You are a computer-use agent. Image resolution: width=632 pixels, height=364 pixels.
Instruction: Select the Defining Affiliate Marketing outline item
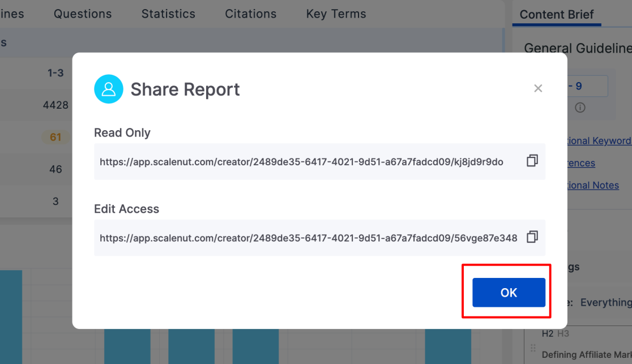pos(586,354)
